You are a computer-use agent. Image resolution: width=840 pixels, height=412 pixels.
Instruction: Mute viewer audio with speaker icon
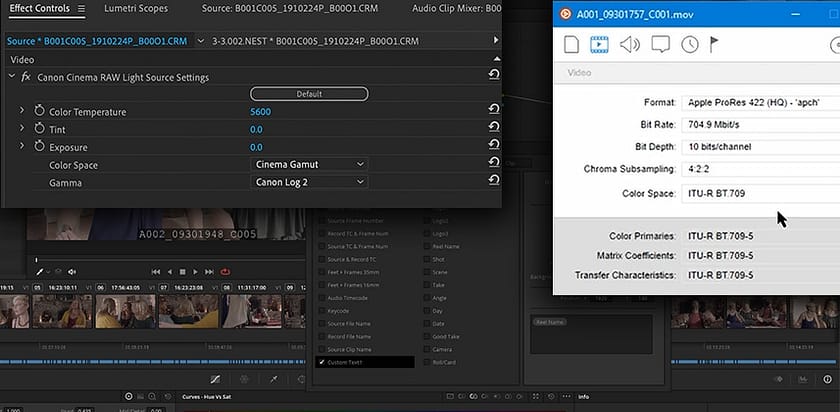click(72, 272)
